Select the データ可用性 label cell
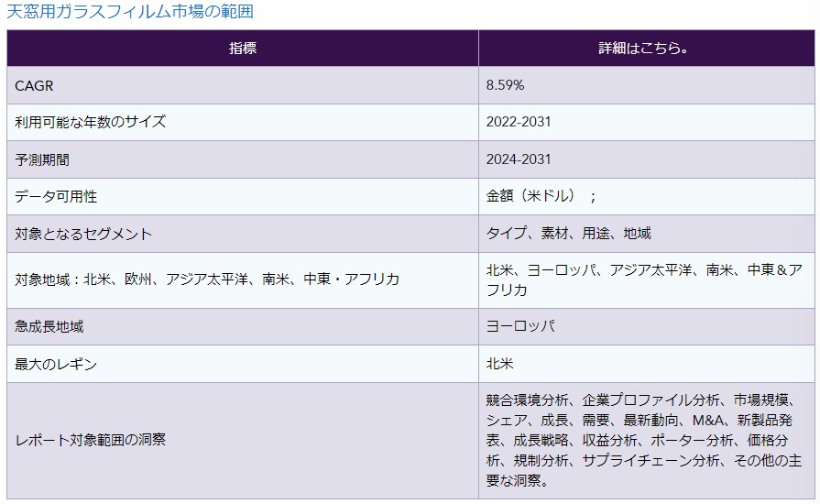This screenshot has width=820, height=504. tap(56, 196)
